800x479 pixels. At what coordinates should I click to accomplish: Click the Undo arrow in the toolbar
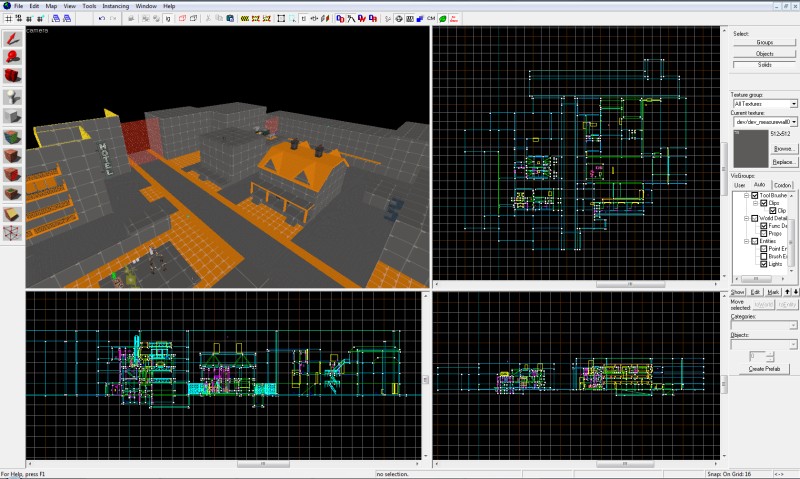(x=102, y=18)
